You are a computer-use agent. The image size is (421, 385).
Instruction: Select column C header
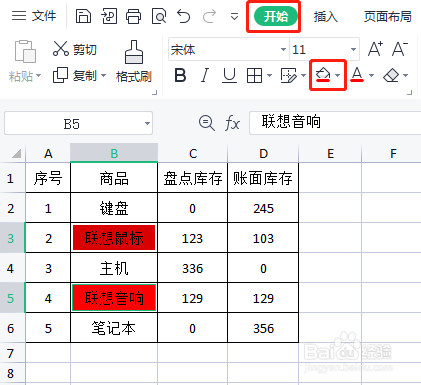pyautogui.click(x=193, y=153)
